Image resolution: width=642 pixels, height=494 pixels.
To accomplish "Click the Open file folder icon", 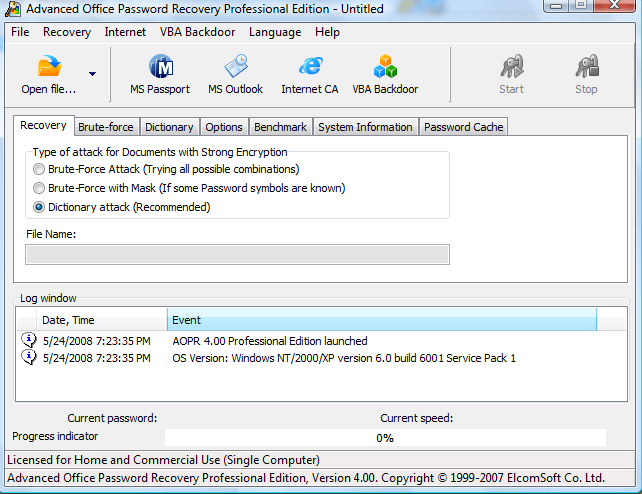I will (49, 66).
